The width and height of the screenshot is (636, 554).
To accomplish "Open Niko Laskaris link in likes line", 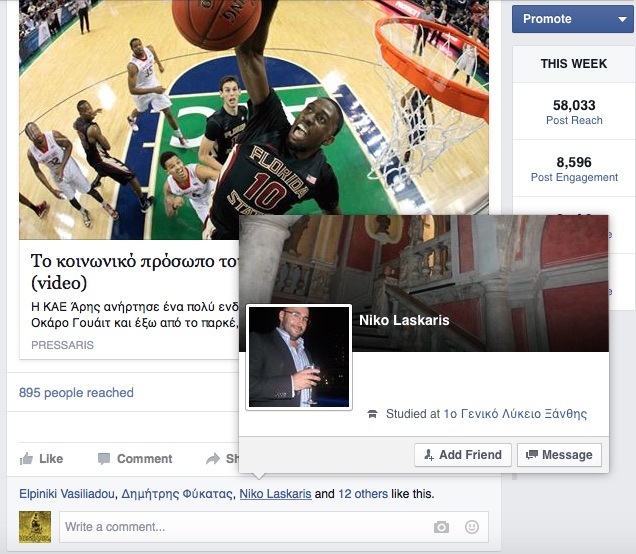I will (x=275, y=494).
